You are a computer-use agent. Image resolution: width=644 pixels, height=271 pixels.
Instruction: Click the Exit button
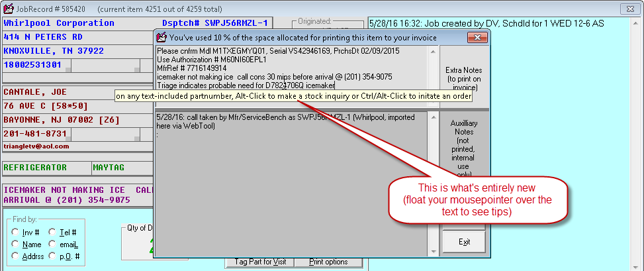(464, 242)
